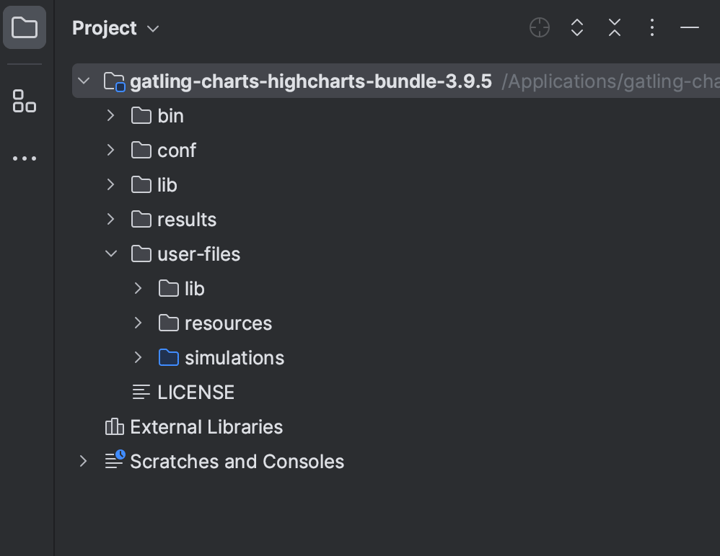Collapse the user-files folder
Viewport: 720px width, 556px height.
click(111, 253)
